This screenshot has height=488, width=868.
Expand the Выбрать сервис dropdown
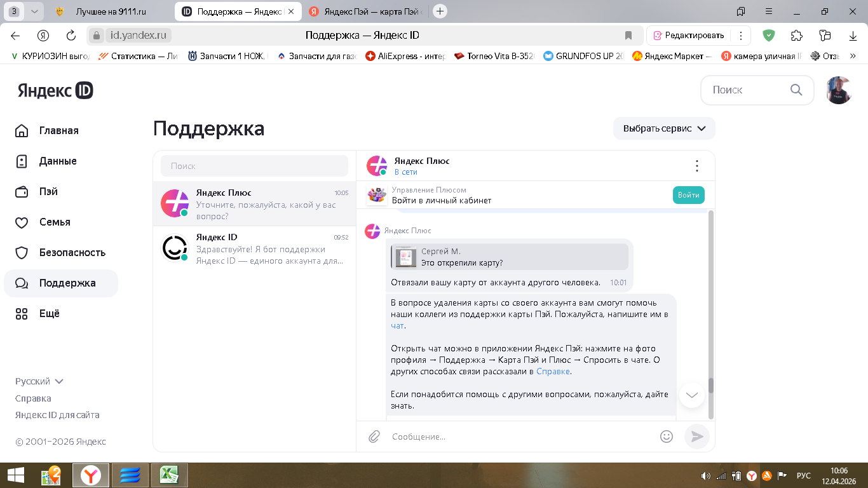tap(664, 128)
